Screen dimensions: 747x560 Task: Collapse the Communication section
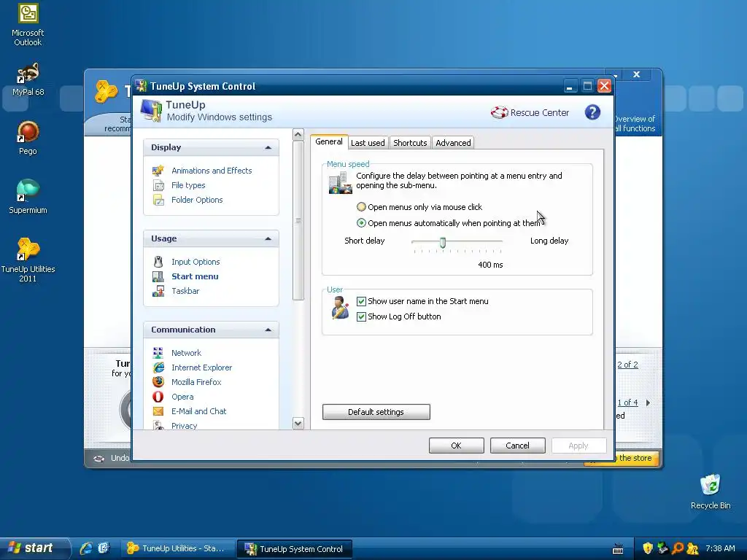tap(268, 330)
